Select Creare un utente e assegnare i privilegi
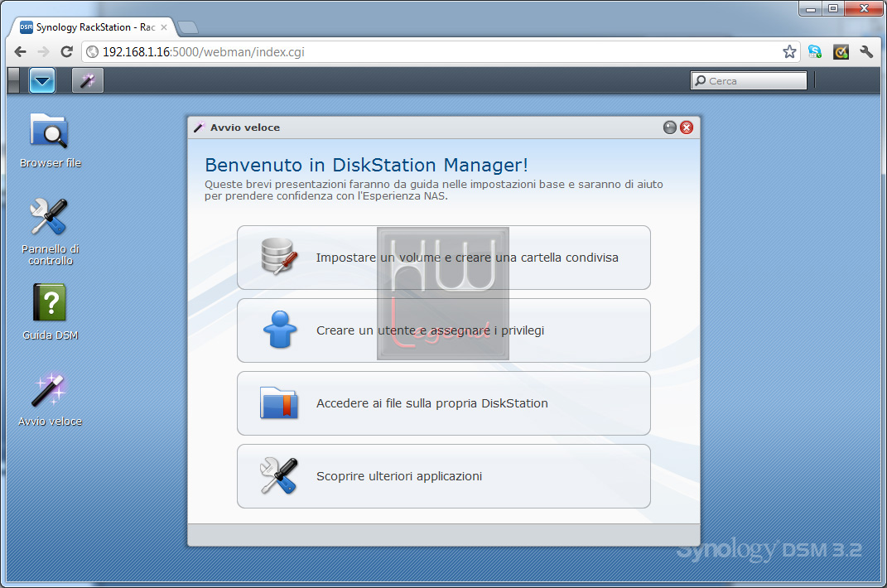The width and height of the screenshot is (887, 588). coord(444,330)
